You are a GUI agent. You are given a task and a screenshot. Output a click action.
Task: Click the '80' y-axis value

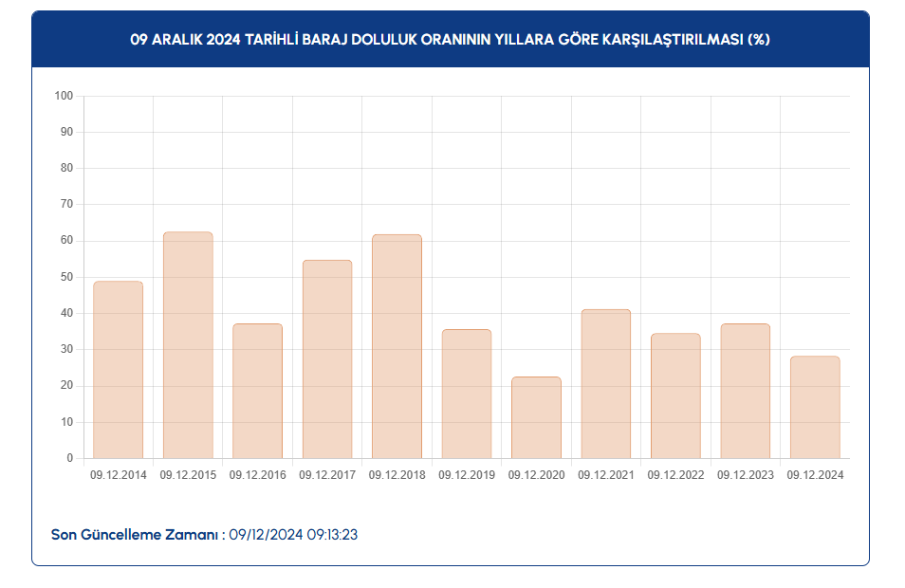(x=67, y=168)
